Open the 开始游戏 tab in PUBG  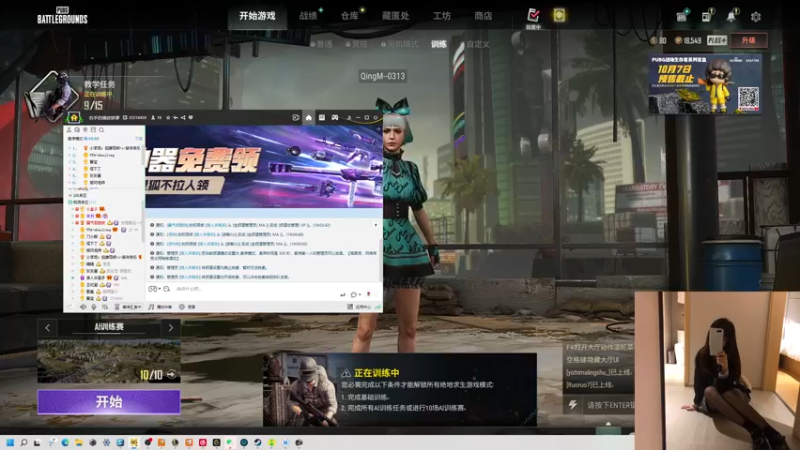pos(257,16)
